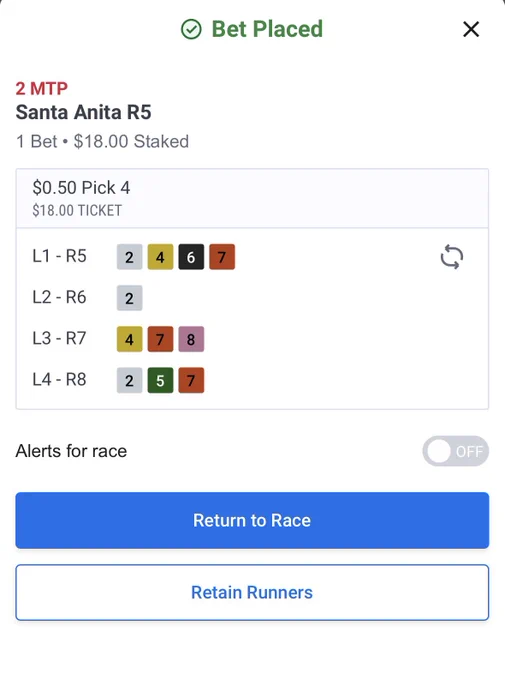
Task: Select orange runner 7 in L1 - R5
Action: (x=222, y=257)
